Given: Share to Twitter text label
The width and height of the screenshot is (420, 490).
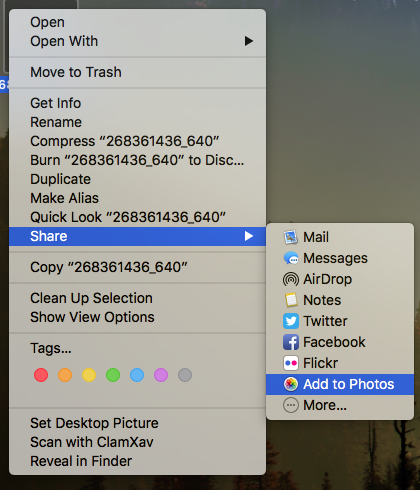Looking at the screenshot, I should coord(325,321).
